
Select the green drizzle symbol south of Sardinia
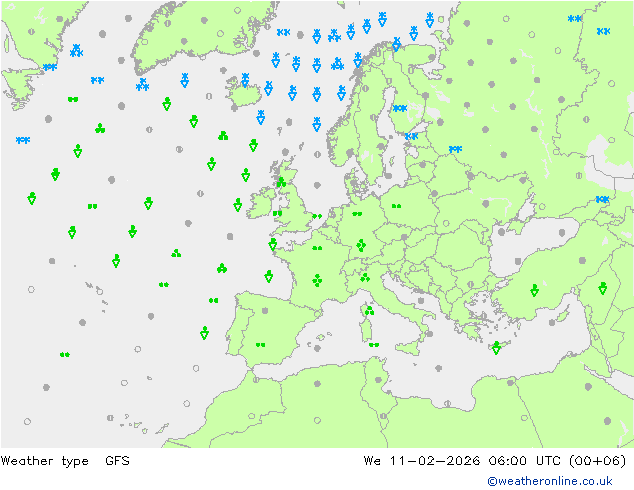374,345
